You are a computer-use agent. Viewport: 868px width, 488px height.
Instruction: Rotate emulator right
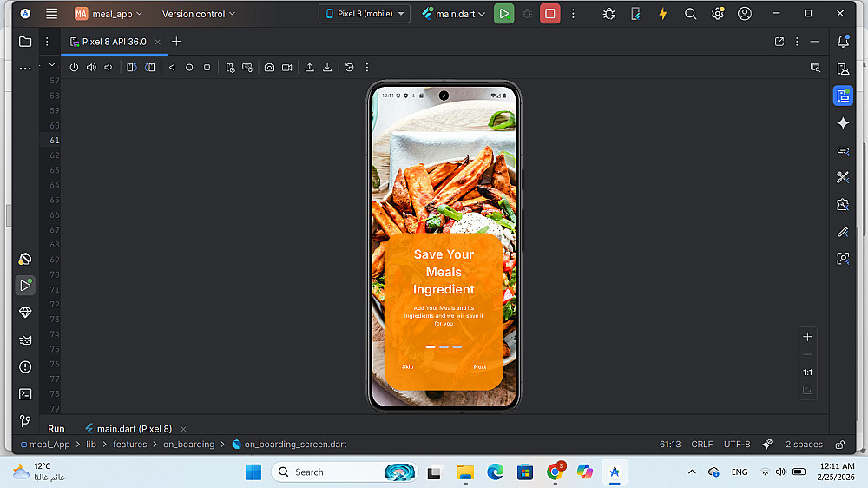point(149,68)
